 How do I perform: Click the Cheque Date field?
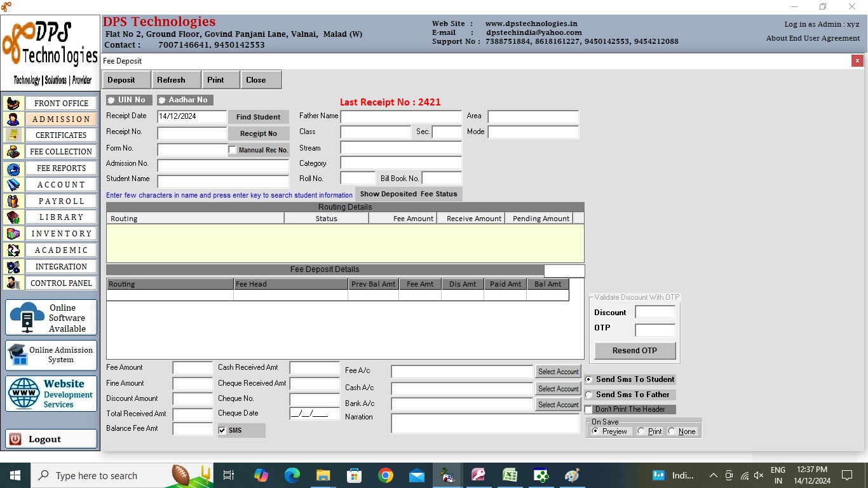pyautogui.click(x=315, y=414)
